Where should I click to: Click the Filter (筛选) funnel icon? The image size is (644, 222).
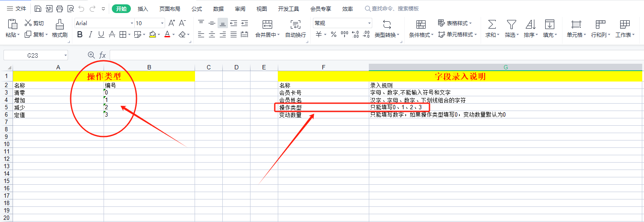[x=511, y=24]
